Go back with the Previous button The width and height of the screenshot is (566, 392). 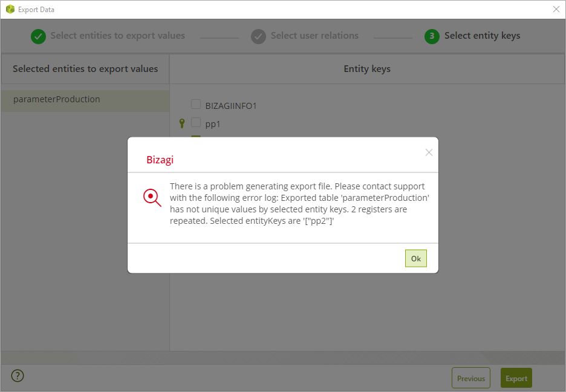(x=471, y=378)
